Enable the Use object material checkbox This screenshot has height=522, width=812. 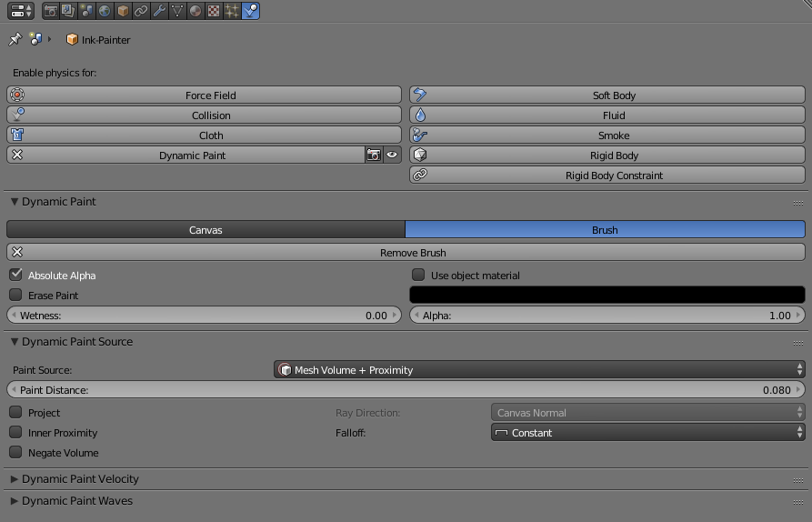418,275
